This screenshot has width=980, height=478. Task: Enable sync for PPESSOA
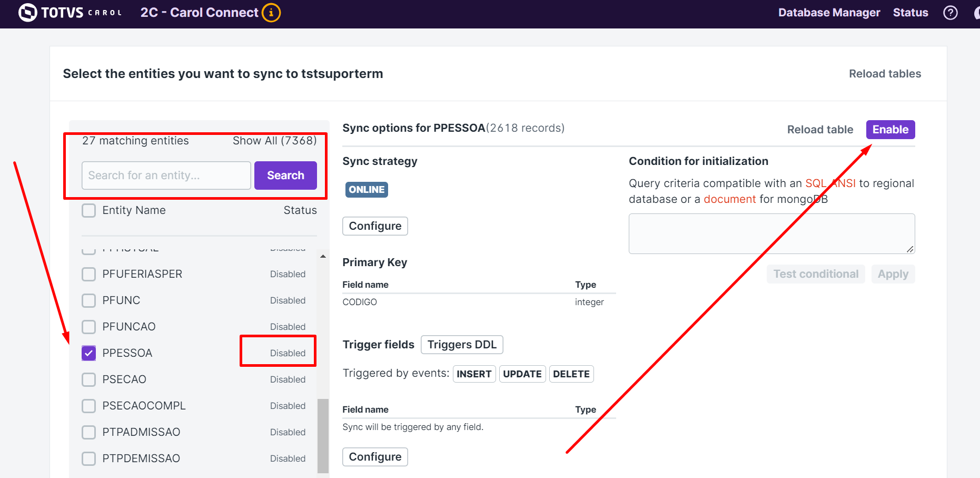[890, 129]
